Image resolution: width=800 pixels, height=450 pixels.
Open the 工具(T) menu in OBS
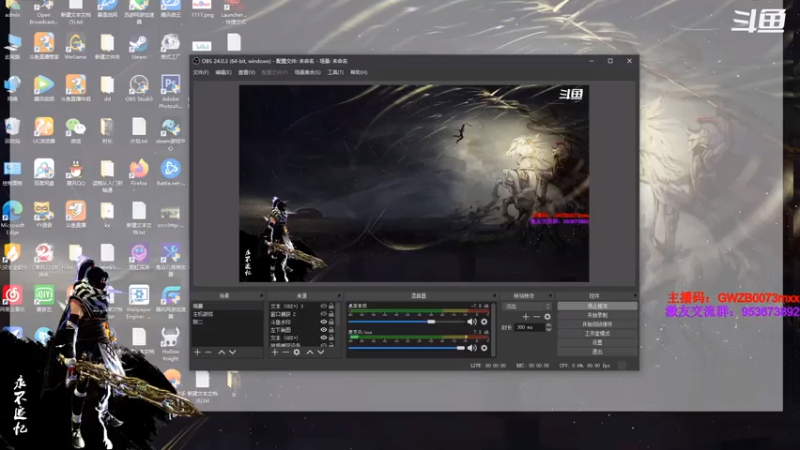point(335,72)
